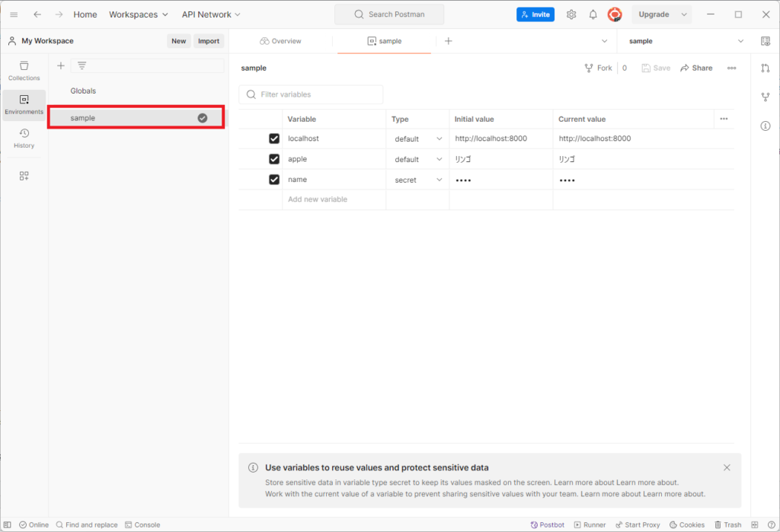Open Environments in the sidebar
The width and height of the screenshot is (780, 532).
click(x=24, y=104)
